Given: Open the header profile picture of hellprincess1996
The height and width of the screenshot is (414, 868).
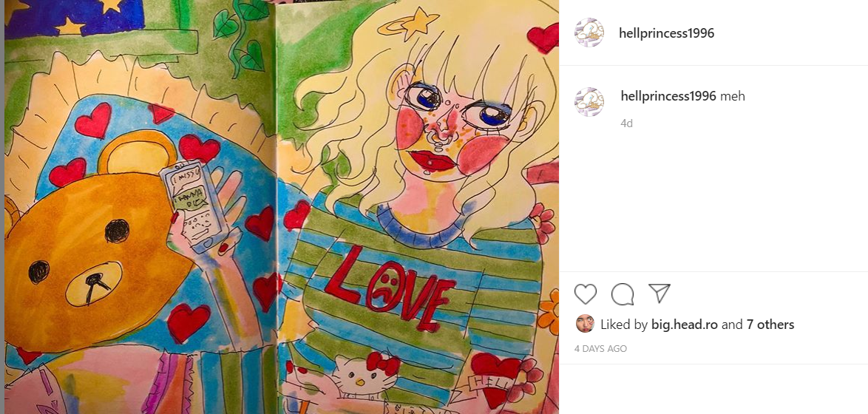Looking at the screenshot, I should 589,33.
